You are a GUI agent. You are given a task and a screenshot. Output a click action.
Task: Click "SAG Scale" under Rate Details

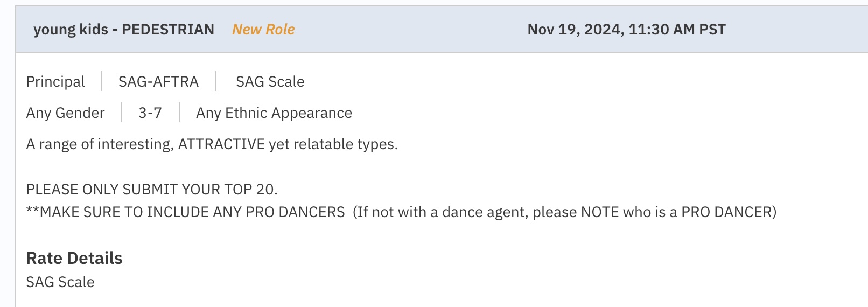60,282
